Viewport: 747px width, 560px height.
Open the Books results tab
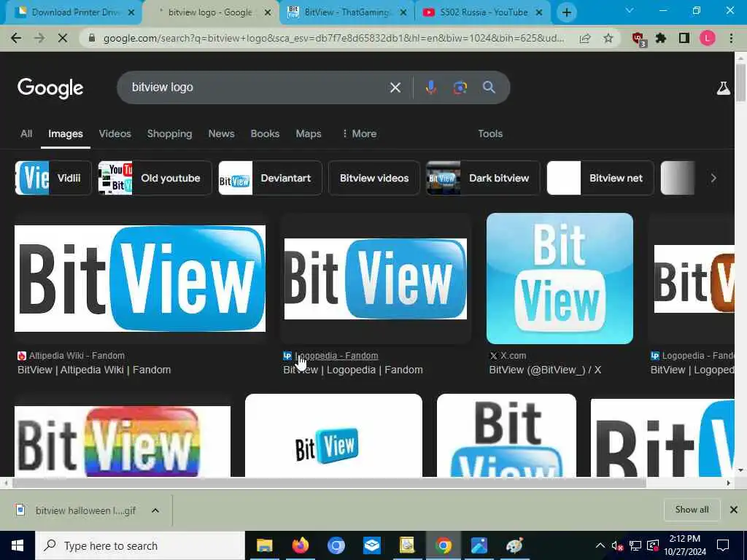tap(265, 134)
